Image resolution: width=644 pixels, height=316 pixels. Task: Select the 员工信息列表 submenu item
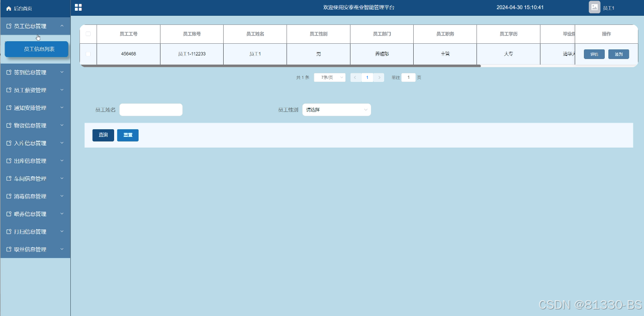click(x=36, y=49)
